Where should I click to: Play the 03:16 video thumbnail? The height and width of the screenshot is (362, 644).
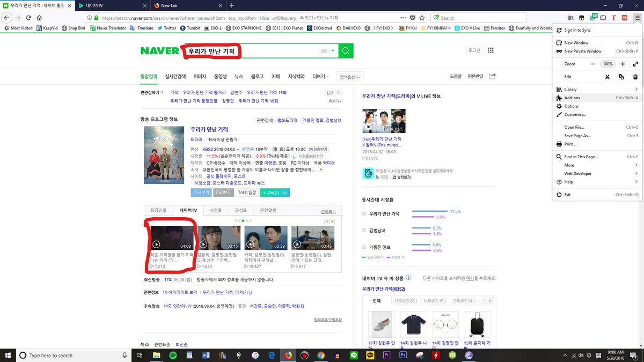[218, 238]
